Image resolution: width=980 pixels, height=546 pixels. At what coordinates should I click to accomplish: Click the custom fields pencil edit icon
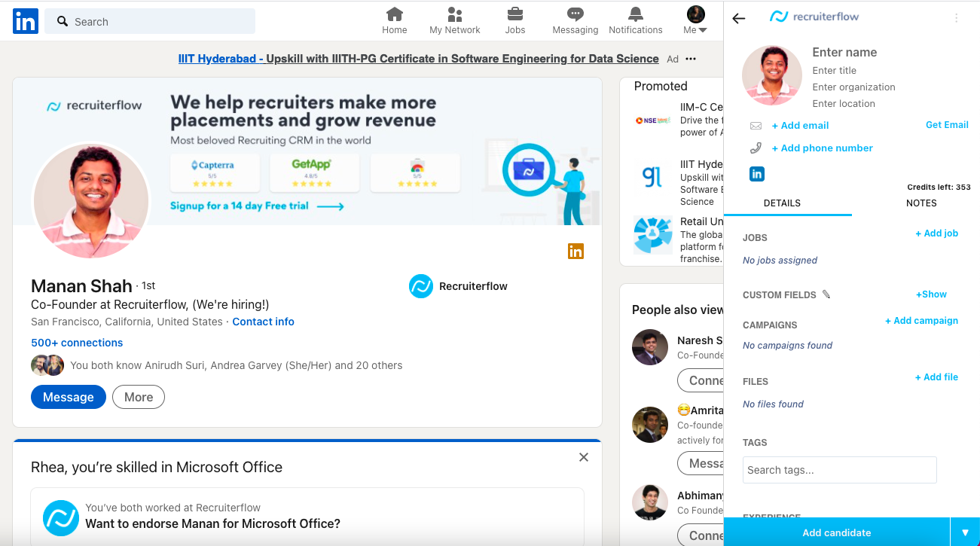click(826, 294)
